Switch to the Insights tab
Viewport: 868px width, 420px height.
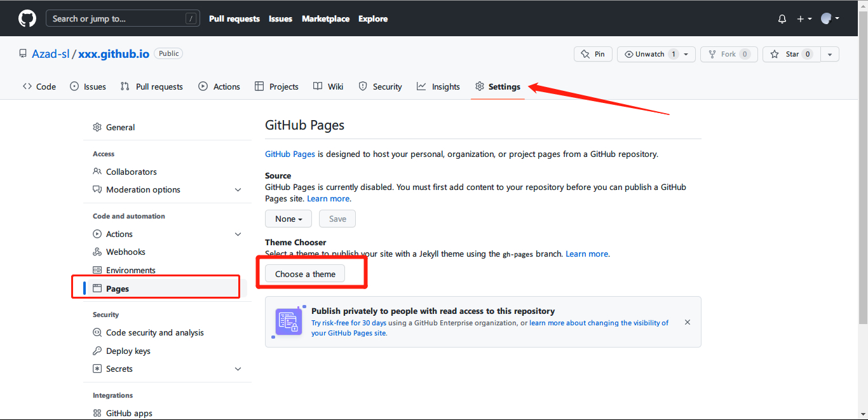tap(438, 86)
